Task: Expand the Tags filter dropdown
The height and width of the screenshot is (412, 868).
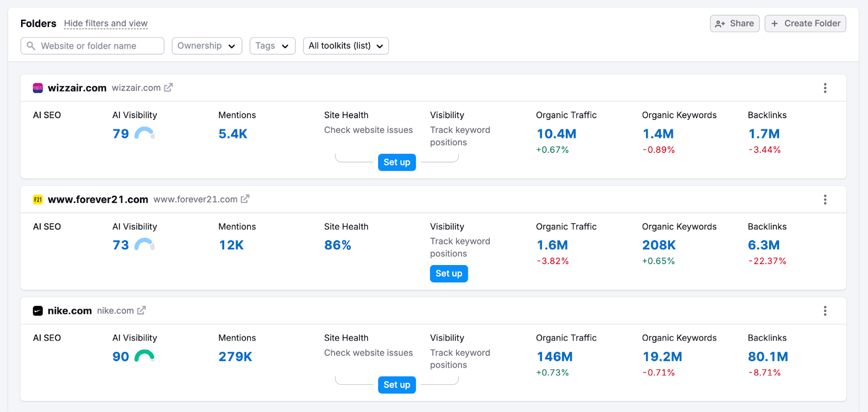Action: point(272,46)
